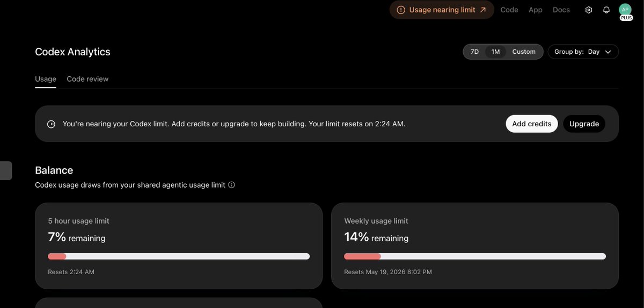The image size is (644, 308).
Task: Open the Docs link in header
Action: [561, 10]
